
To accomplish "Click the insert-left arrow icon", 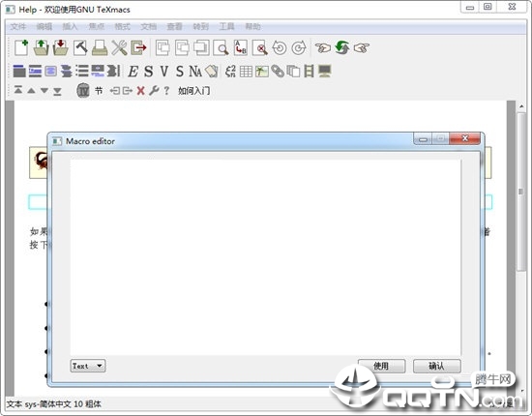I will click(x=115, y=91).
